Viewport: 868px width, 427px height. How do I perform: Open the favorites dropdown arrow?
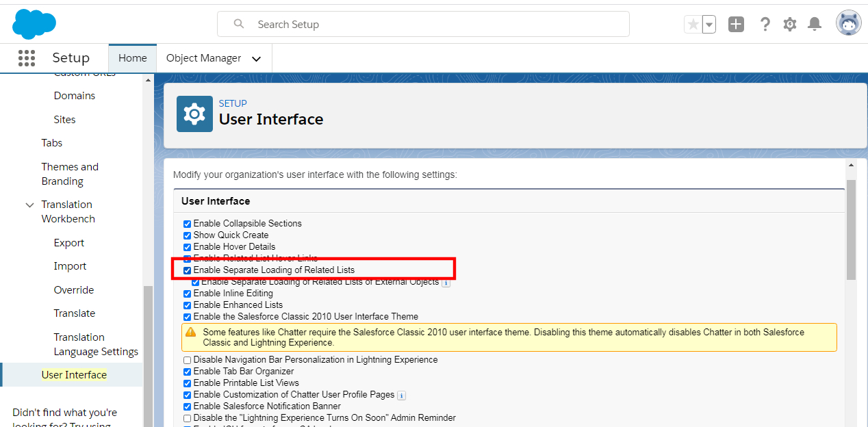709,23
